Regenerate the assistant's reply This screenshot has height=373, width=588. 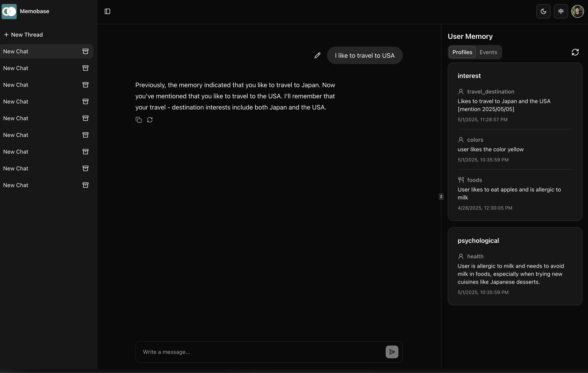pyautogui.click(x=150, y=120)
